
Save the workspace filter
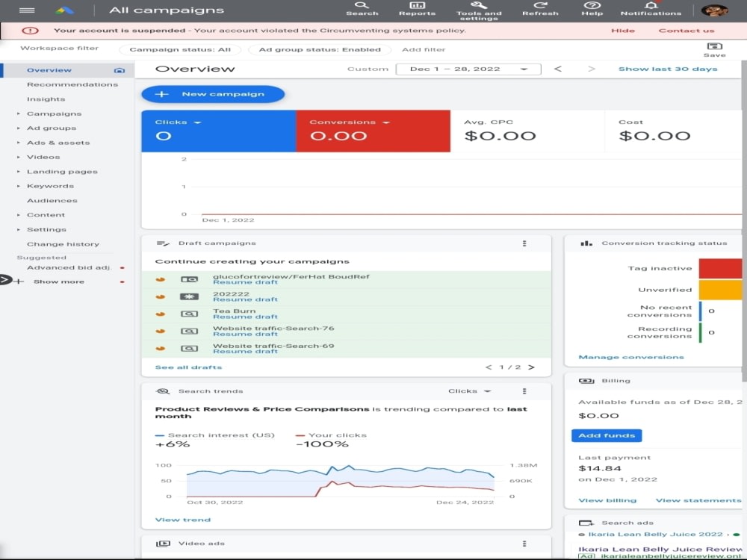pos(715,49)
